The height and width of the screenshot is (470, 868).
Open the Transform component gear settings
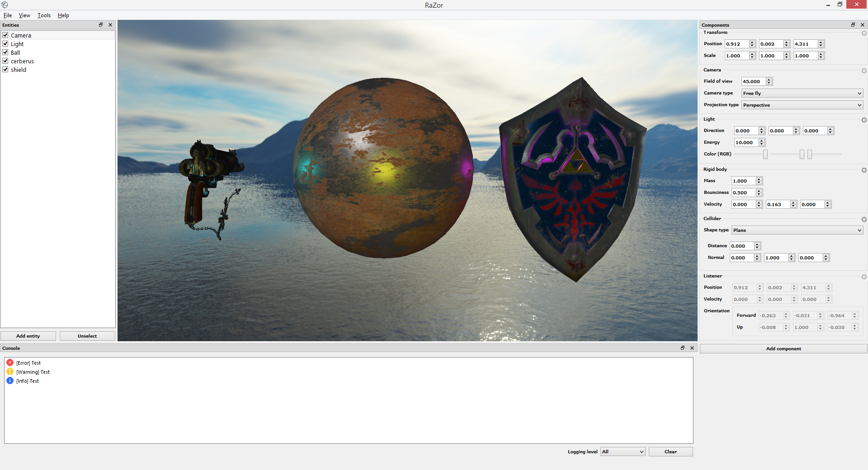pos(864,33)
